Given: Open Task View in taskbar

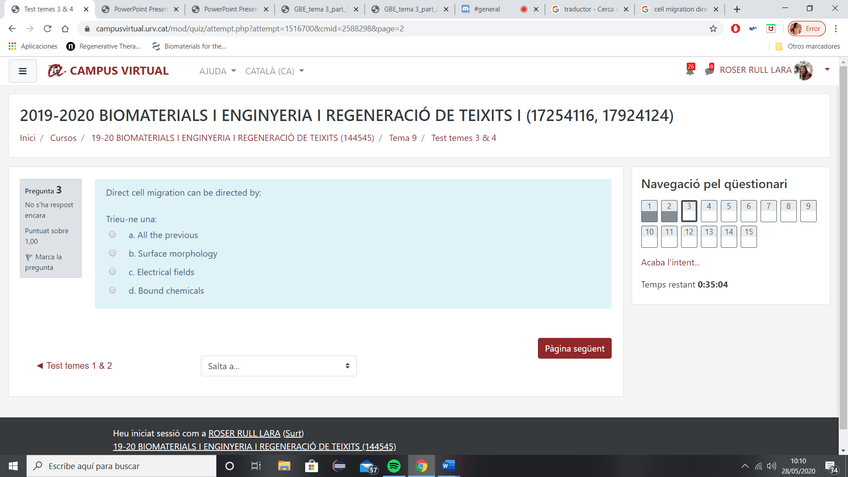Looking at the screenshot, I should pos(256,466).
